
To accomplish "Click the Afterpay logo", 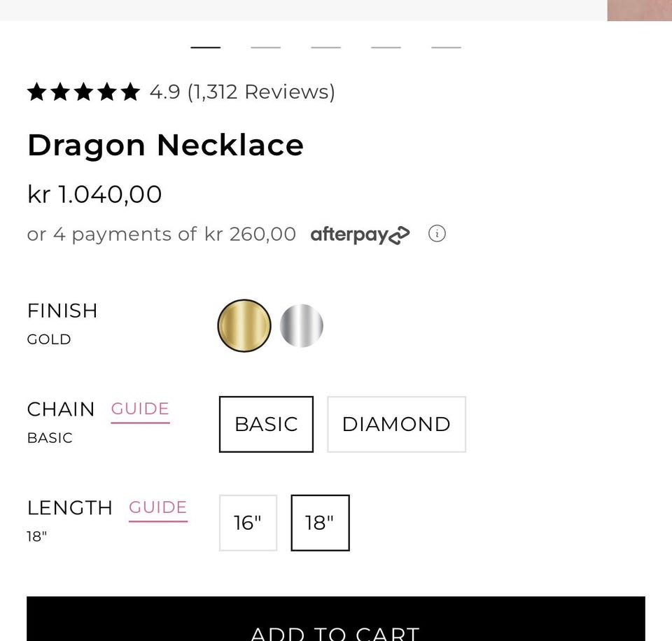I will pos(360,234).
